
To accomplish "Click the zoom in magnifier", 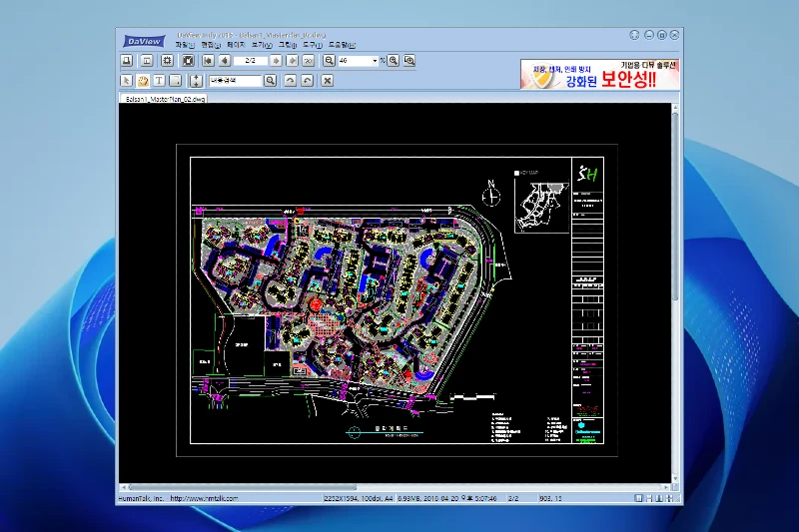I will [393, 61].
